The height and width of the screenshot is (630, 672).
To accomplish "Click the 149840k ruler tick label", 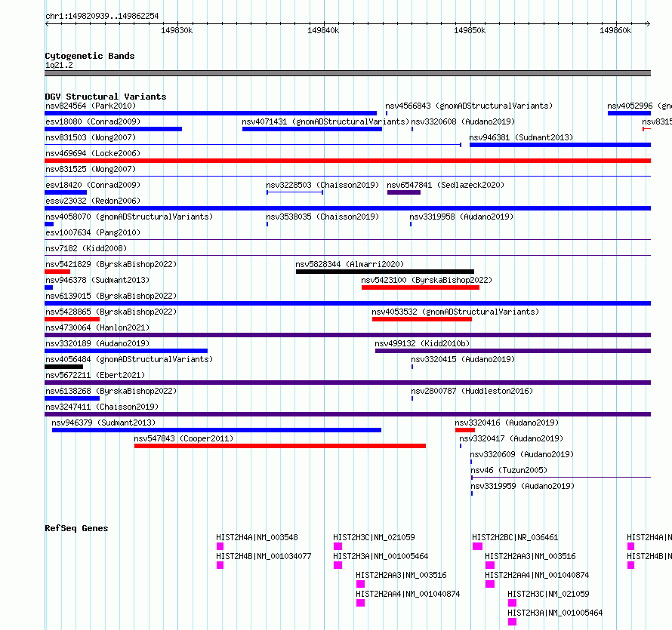I will click(x=323, y=30).
